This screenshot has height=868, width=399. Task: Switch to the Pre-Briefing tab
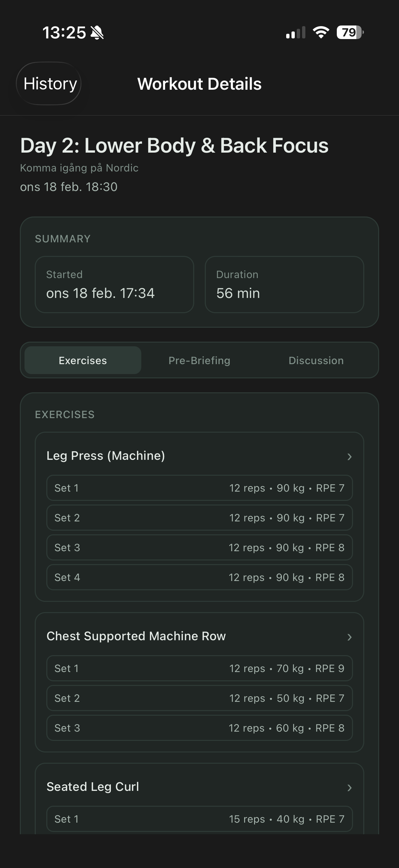(199, 360)
